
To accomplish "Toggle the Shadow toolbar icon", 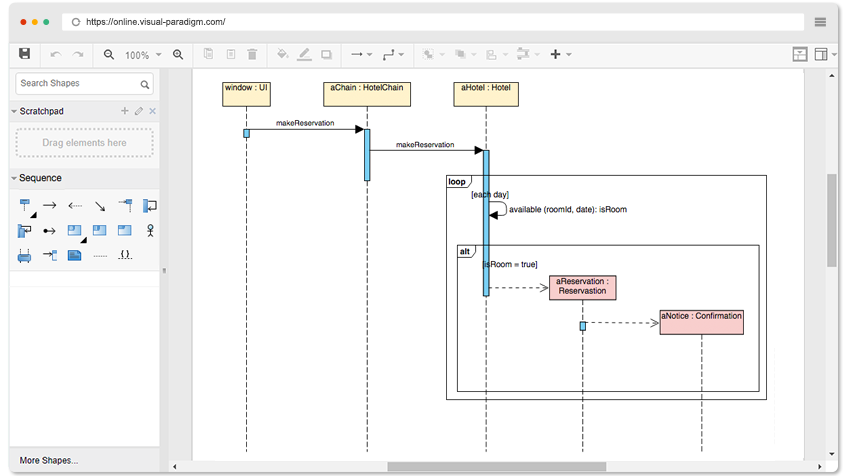I will (x=326, y=55).
